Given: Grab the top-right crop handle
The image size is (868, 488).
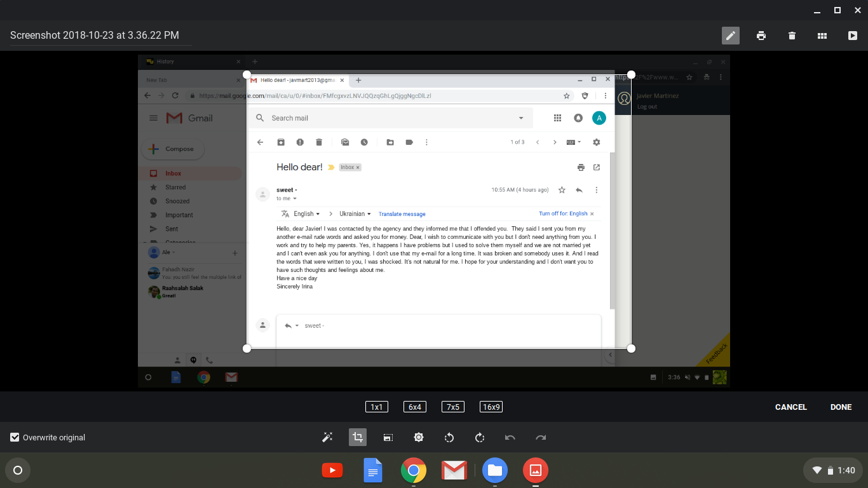Looking at the screenshot, I should click(x=631, y=75).
